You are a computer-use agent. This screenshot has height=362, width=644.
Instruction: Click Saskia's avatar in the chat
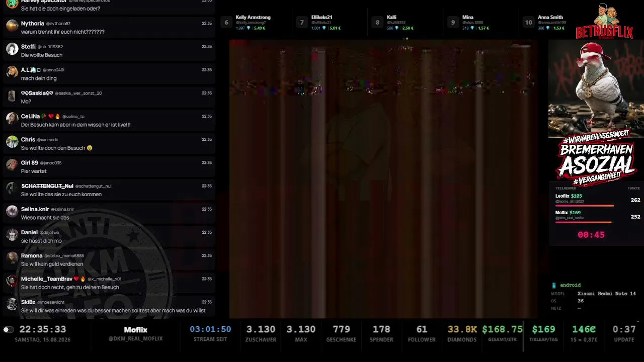(x=12, y=95)
